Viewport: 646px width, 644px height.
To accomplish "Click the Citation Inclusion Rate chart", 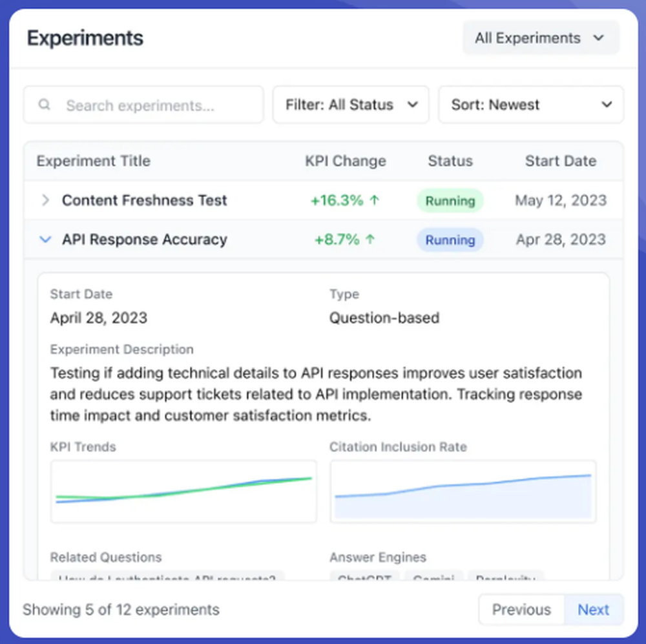I will pyautogui.click(x=463, y=490).
